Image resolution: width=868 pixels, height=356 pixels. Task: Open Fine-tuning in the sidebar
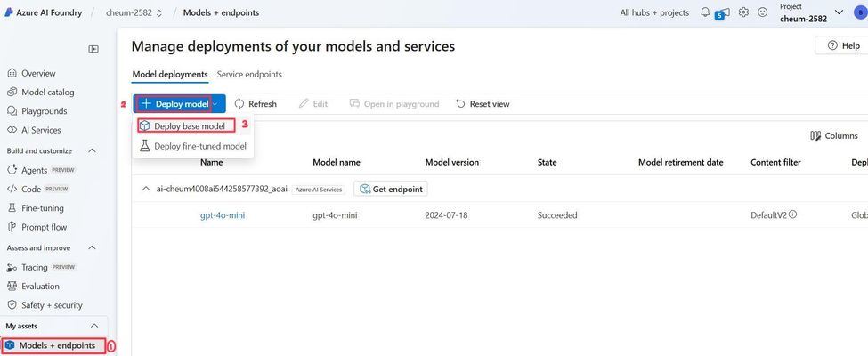pyautogui.click(x=43, y=208)
